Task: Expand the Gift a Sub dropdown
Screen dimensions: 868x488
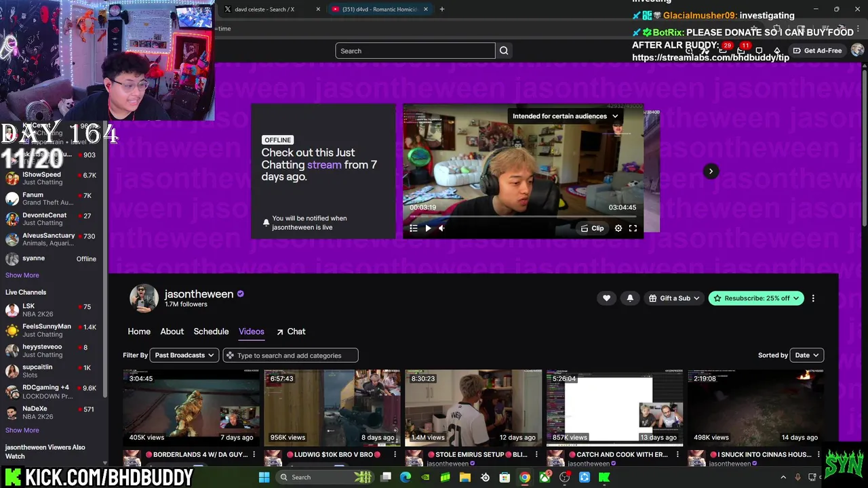Action: coord(674,298)
